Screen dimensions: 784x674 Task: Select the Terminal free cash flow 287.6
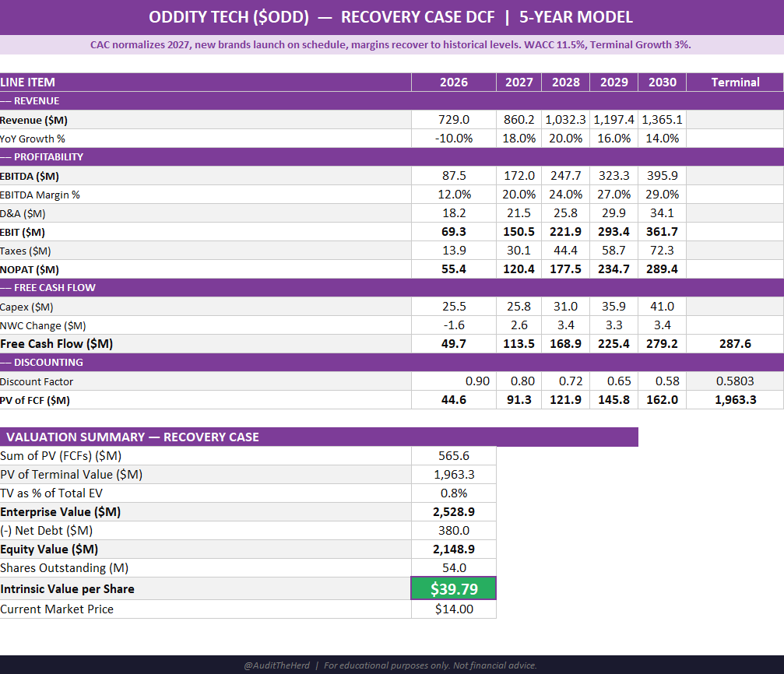734,344
